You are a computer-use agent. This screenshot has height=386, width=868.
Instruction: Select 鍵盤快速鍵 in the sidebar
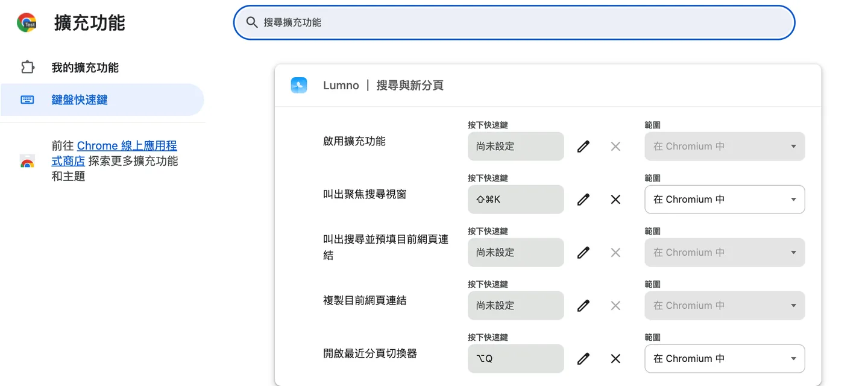pyautogui.click(x=102, y=100)
